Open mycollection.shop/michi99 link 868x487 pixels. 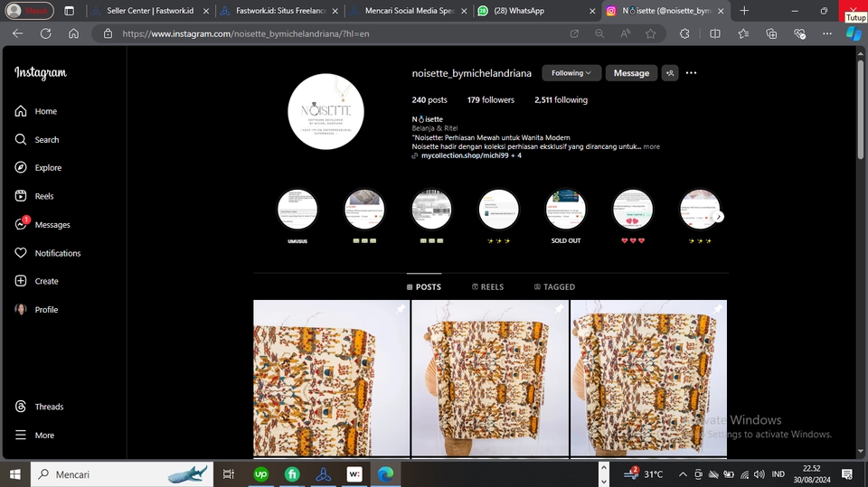pos(470,155)
